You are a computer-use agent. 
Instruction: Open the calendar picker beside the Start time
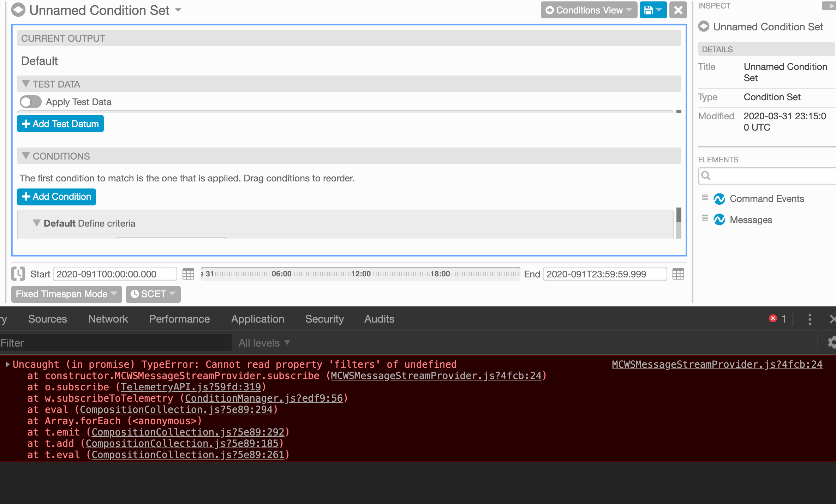click(x=189, y=274)
